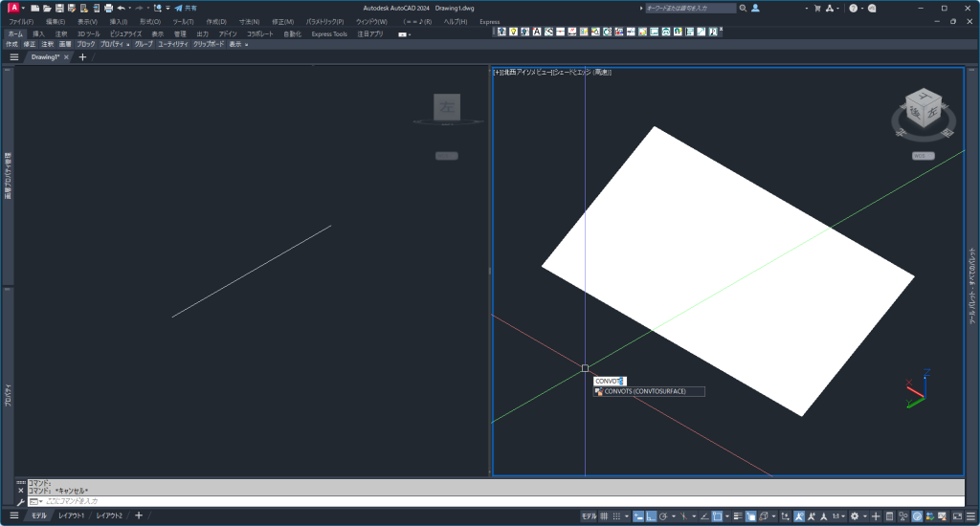The image size is (980, 526).
Task: Open the ファイル(F) menu
Action: tap(21, 21)
